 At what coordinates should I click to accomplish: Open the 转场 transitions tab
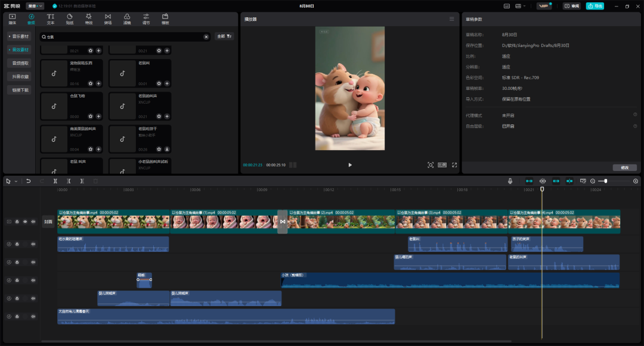point(108,19)
